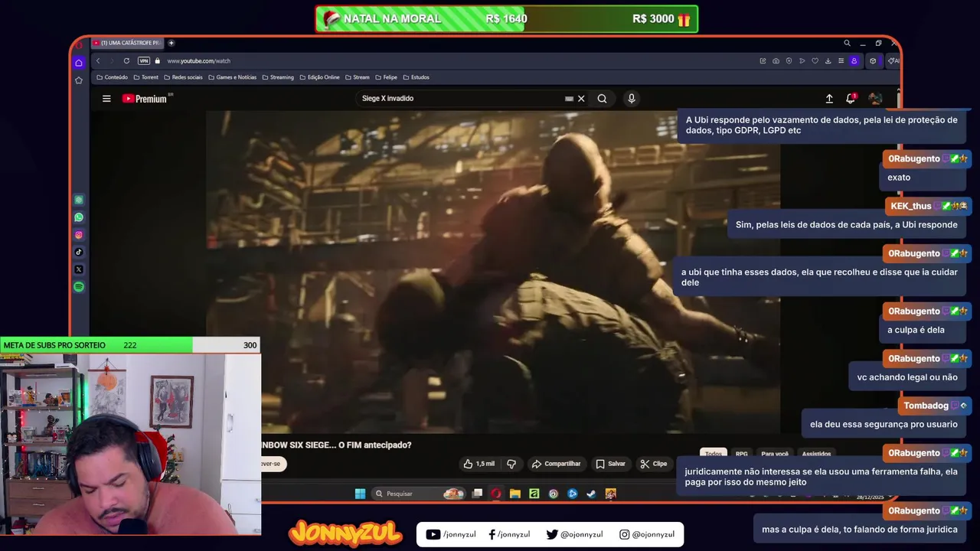This screenshot has height=551, width=980.
Task: Open the Felipe bookmarks folder
Action: 387,77
